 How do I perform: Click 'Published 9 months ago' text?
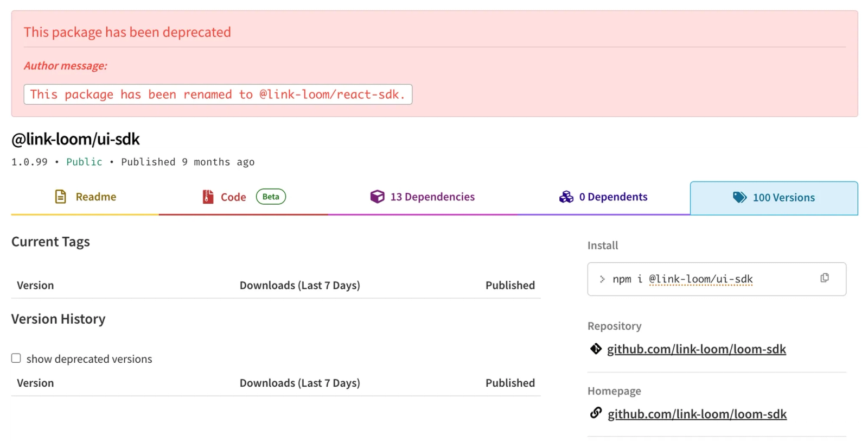(x=188, y=162)
